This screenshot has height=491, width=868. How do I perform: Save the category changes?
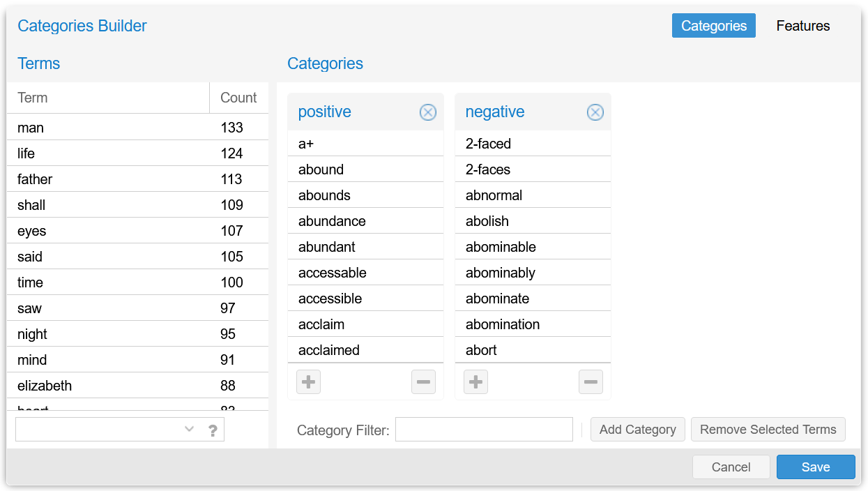[x=816, y=467]
